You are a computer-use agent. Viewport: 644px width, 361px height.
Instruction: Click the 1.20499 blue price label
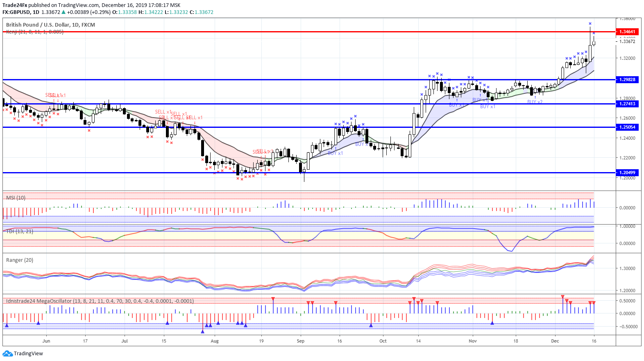(627, 173)
